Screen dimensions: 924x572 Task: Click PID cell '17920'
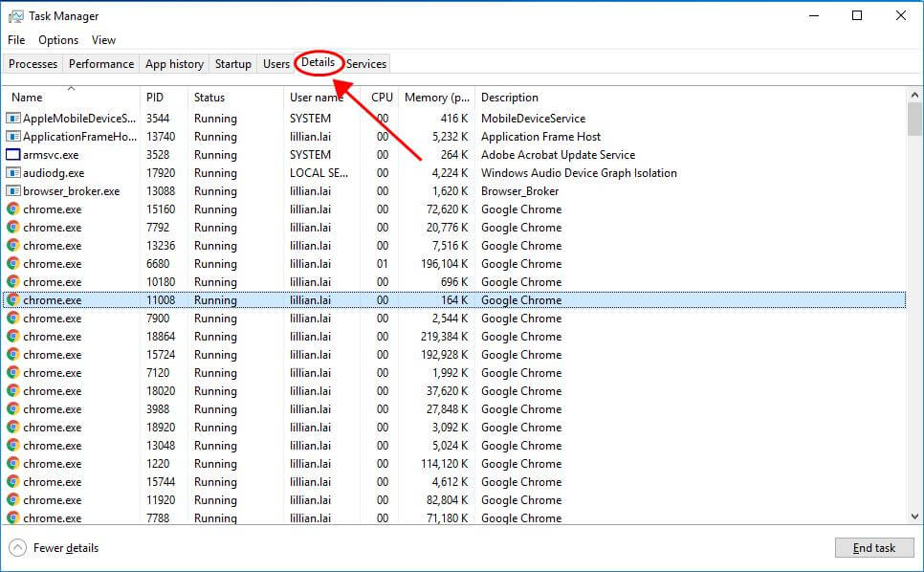coord(161,173)
